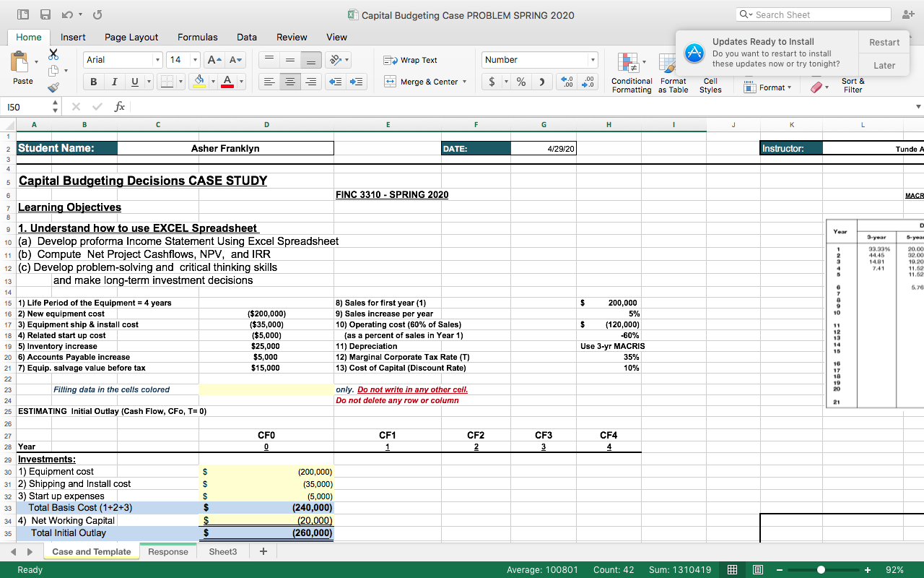Open the borders dropdown arrow
Image resolution: width=924 pixels, height=578 pixels.
(180, 82)
